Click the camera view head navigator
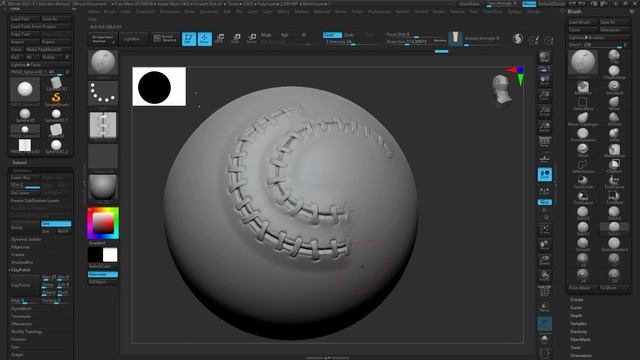 [x=502, y=89]
